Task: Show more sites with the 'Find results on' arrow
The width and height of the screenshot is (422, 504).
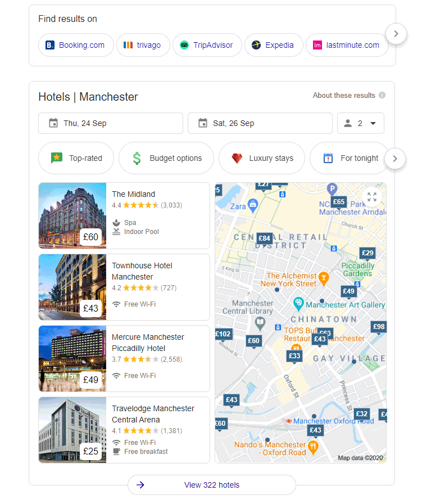Action: tap(396, 34)
